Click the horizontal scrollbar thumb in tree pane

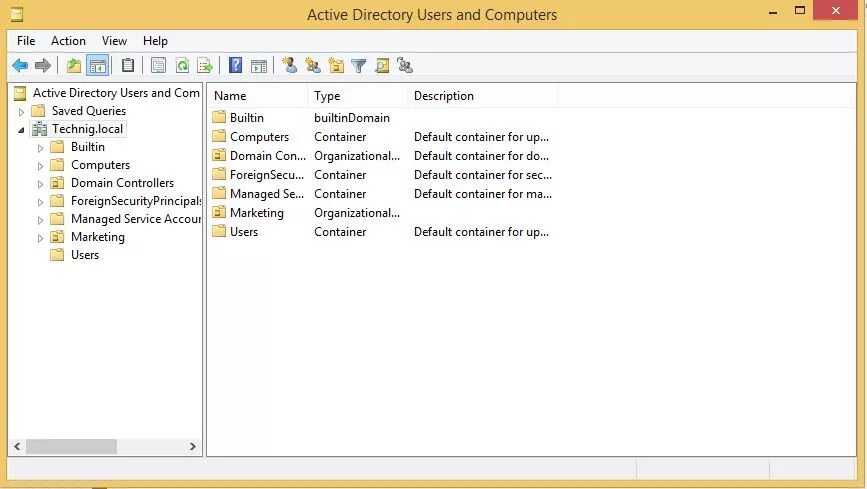pos(71,446)
